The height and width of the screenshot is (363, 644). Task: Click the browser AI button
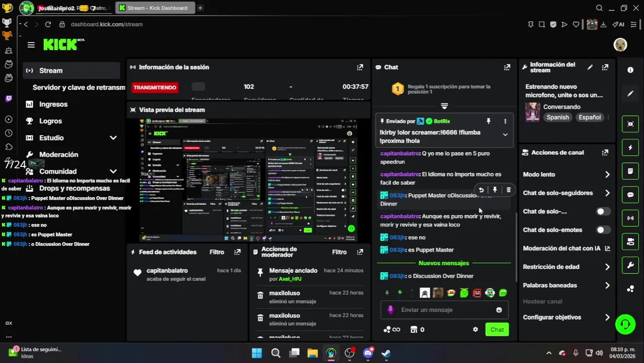coord(618,24)
